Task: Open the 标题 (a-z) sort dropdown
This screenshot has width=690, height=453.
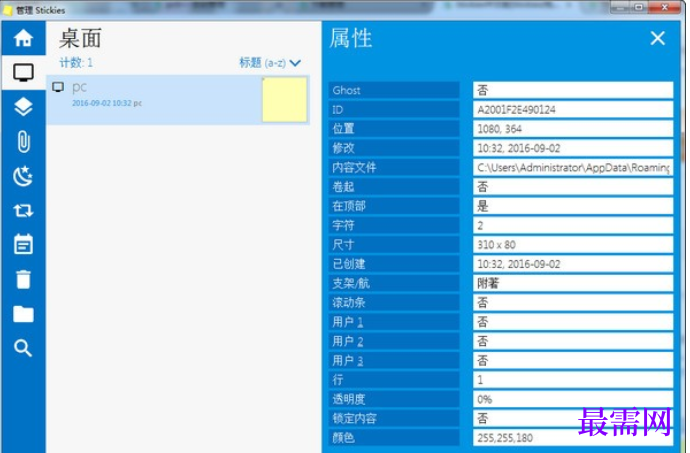Action: (x=270, y=63)
